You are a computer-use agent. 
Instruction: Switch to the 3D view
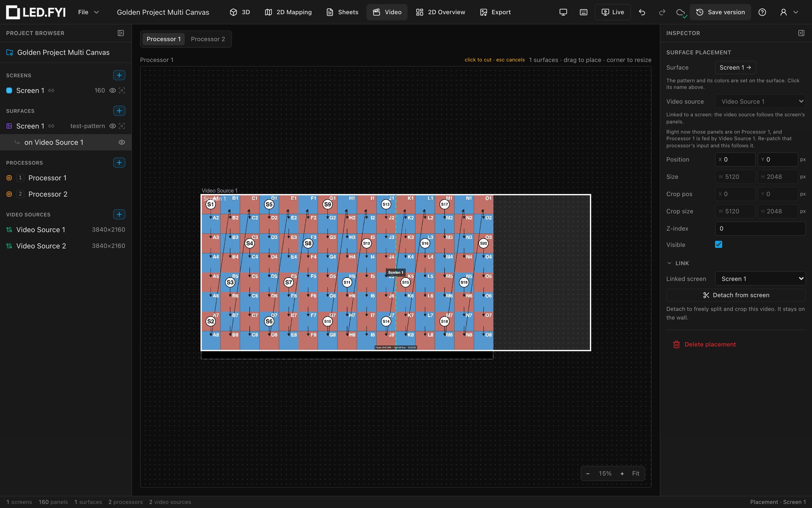(240, 12)
